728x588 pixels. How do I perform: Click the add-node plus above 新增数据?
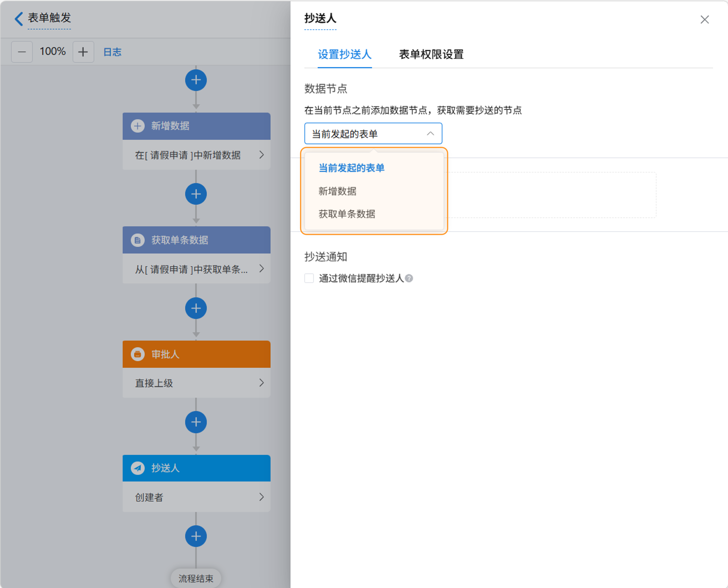(x=196, y=80)
